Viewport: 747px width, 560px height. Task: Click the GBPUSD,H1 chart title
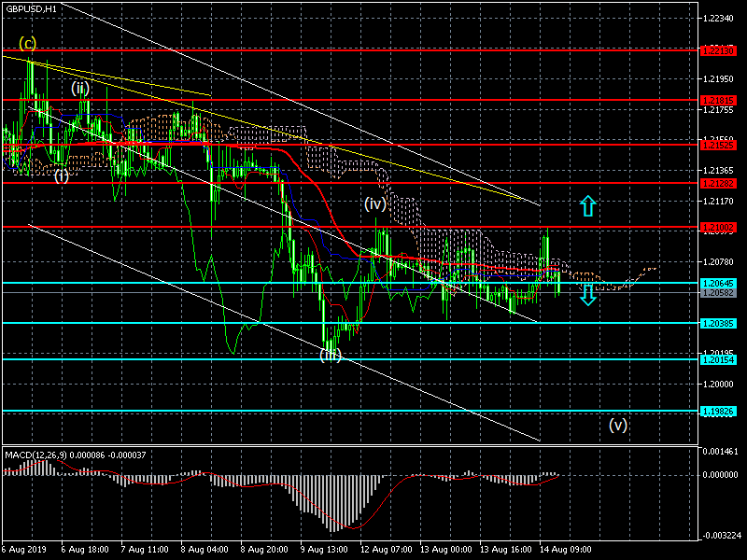31,8
